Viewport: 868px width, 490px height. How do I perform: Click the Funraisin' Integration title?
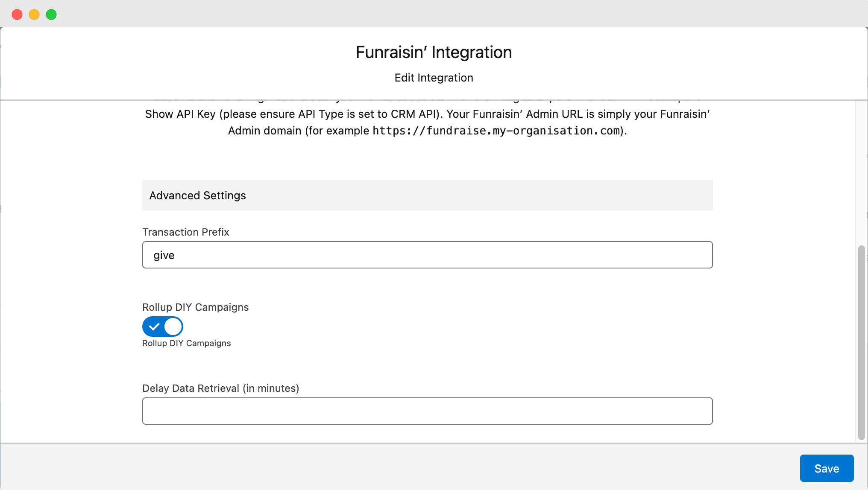point(434,52)
